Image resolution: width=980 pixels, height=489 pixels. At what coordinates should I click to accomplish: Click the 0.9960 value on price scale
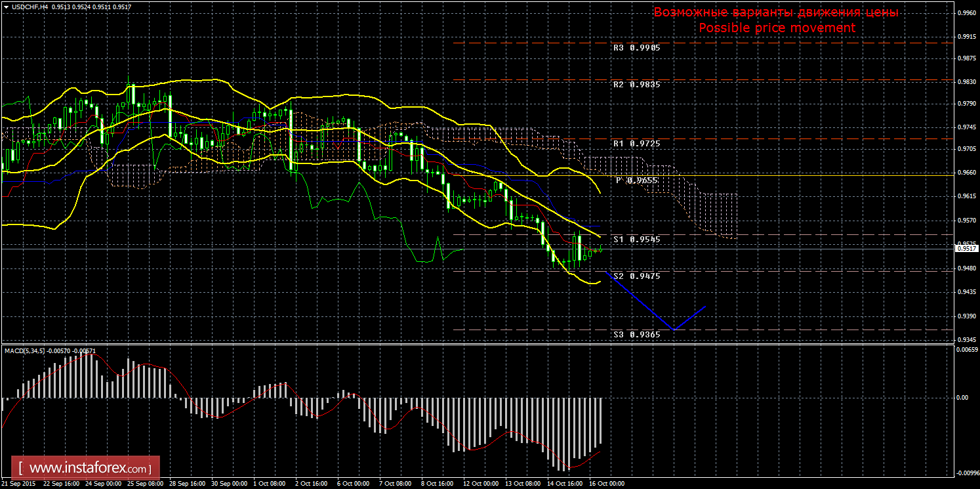(965, 12)
